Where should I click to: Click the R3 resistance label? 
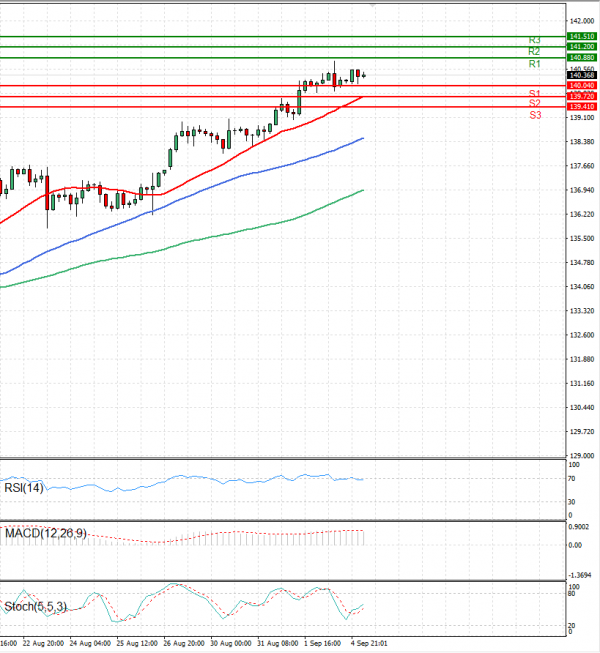pos(535,40)
